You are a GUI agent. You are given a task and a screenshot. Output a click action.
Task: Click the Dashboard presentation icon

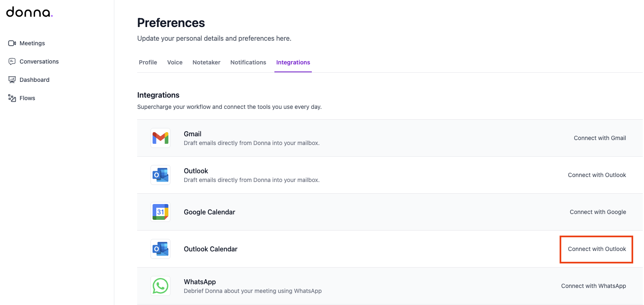point(12,80)
